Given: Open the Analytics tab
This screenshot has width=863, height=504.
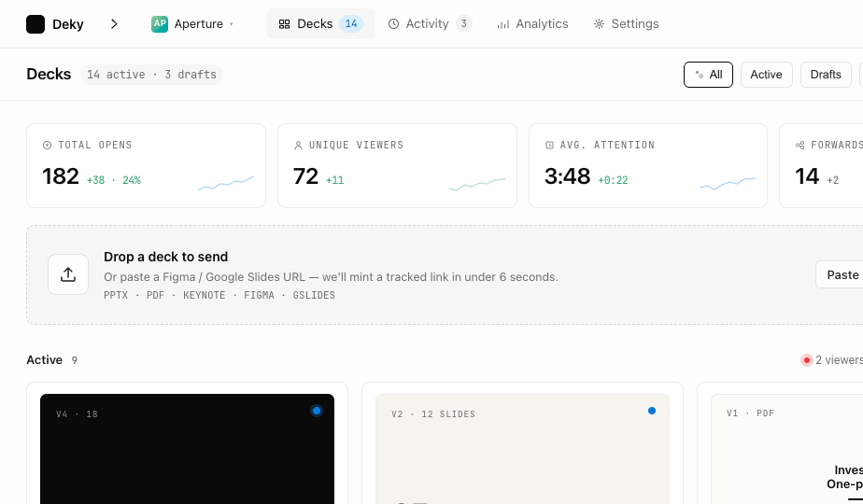Looking at the screenshot, I should [532, 23].
